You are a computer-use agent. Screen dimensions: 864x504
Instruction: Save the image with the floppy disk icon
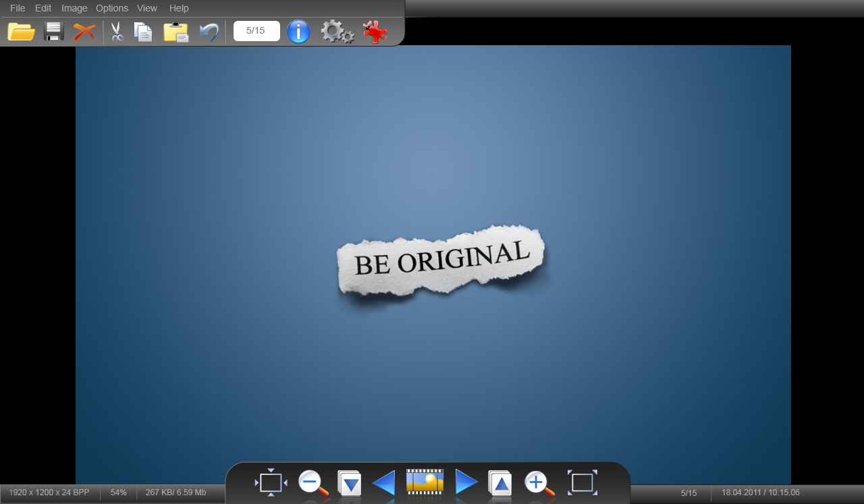pos(53,32)
